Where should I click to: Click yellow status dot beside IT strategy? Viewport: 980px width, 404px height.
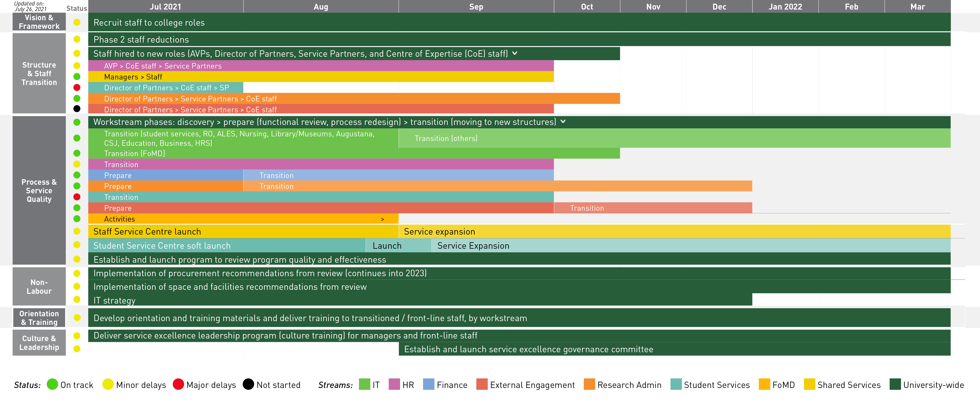(77, 300)
